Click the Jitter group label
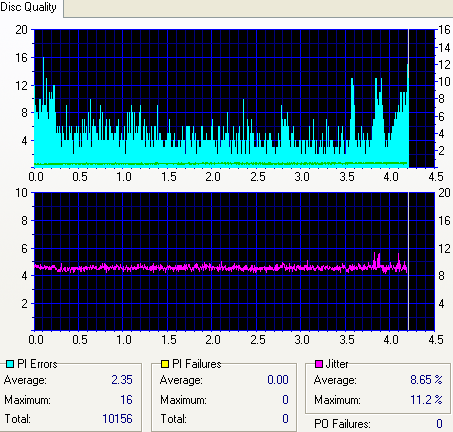The height and width of the screenshot is (432, 453). click(x=337, y=364)
